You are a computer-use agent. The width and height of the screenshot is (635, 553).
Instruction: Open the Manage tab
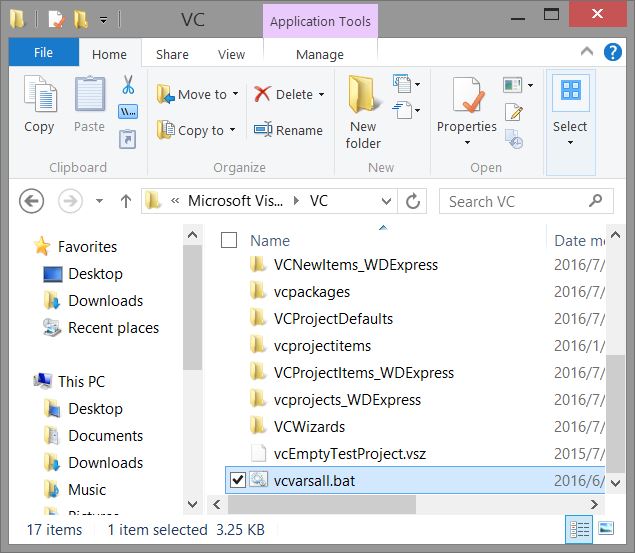pyautogui.click(x=320, y=54)
